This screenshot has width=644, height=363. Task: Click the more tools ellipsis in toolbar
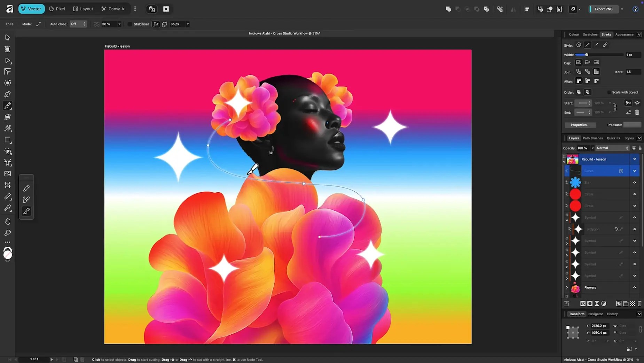tap(7, 242)
